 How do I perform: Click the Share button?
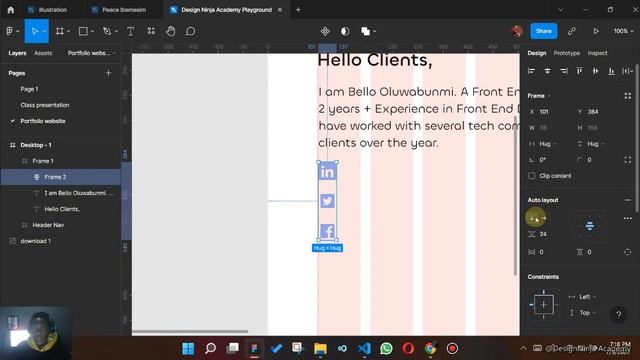544,31
